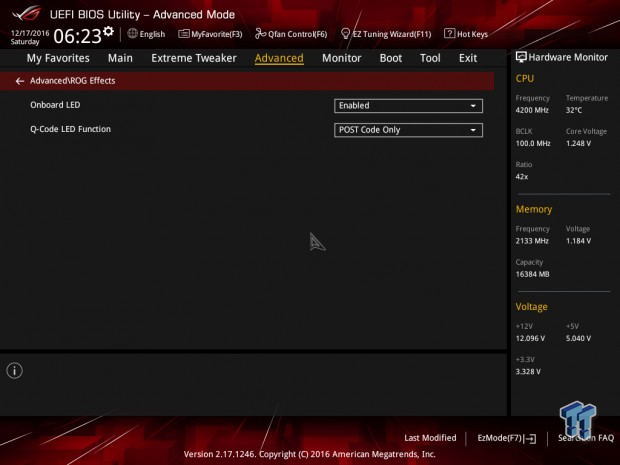Viewport: 620px width, 465px height.
Task: Select the Q-Code LED Function label
Action: click(x=70, y=129)
